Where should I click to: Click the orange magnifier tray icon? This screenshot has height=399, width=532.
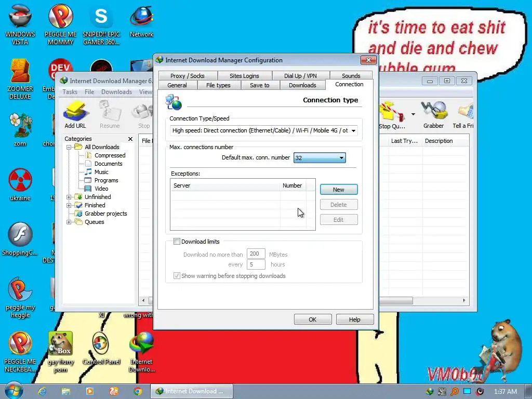[x=454, y=391]
